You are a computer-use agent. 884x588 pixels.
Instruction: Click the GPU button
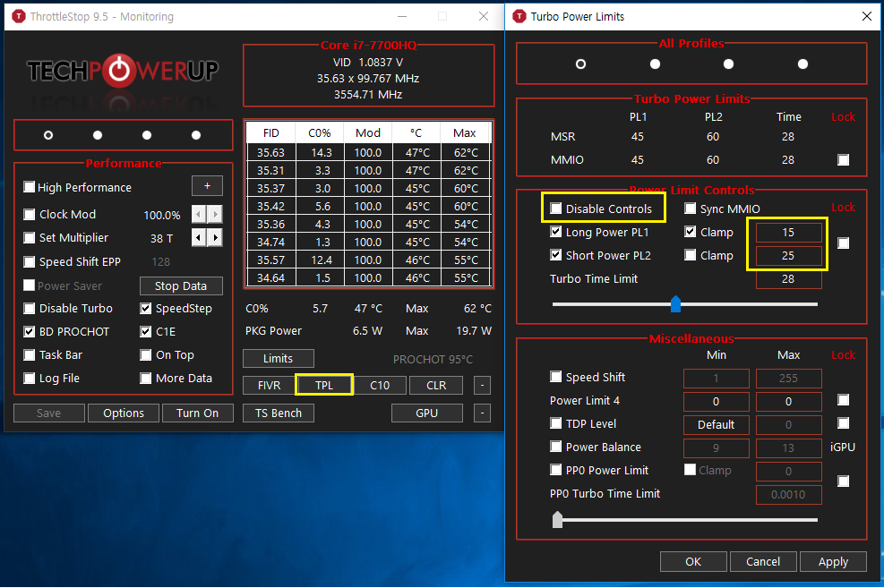point(427,413)
